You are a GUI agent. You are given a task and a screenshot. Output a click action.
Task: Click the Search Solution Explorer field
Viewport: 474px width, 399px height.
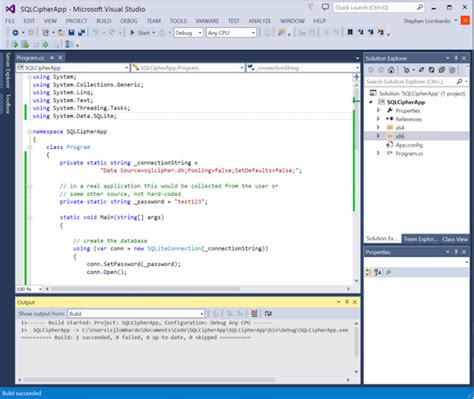pyautogui.click(x=417, y=81)
